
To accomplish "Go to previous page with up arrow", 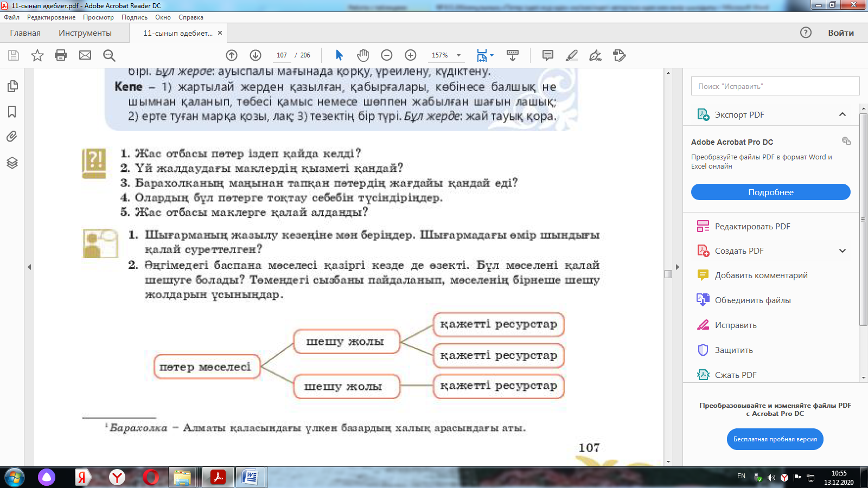I will [232, 55].
